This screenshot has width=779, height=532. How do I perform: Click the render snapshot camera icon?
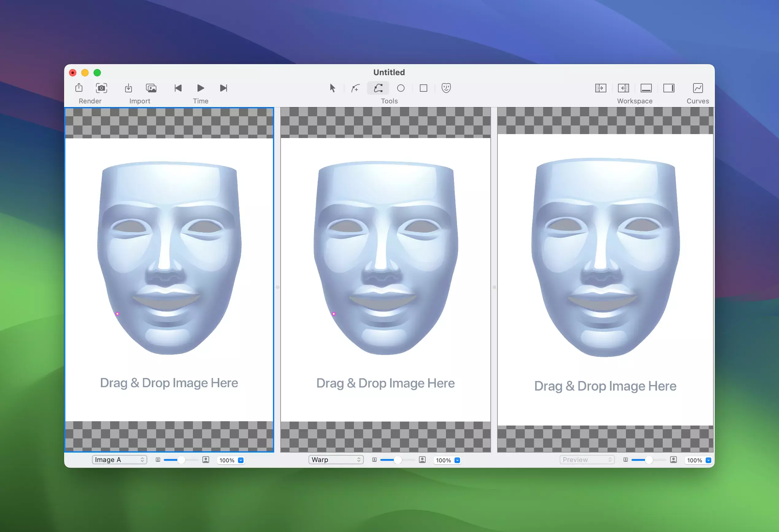pos(101,88)
